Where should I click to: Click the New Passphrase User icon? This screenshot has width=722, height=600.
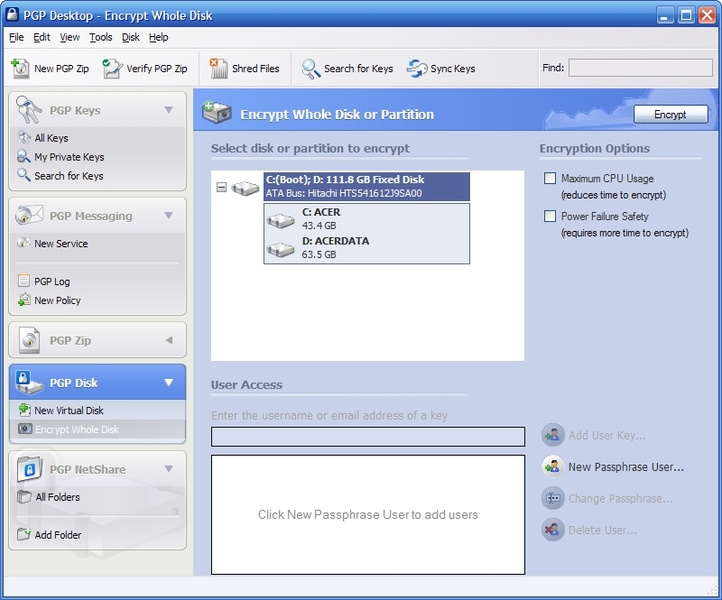pyautogui.click(x=553, y=466)
